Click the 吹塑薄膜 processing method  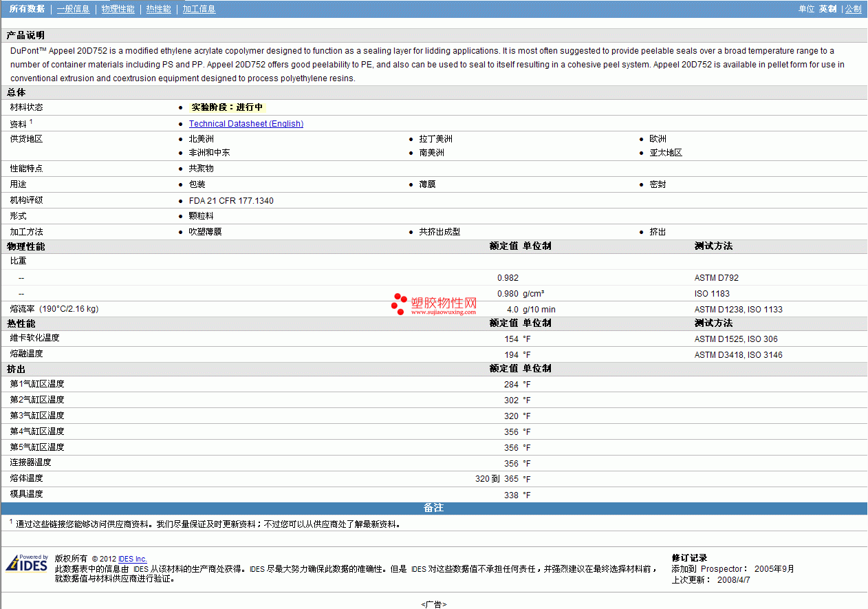[205, 232]
